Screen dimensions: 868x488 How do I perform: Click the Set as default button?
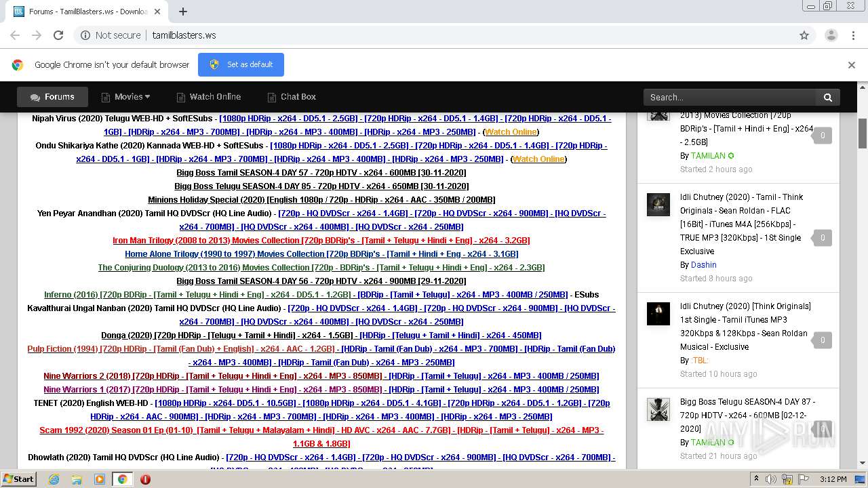241,64
